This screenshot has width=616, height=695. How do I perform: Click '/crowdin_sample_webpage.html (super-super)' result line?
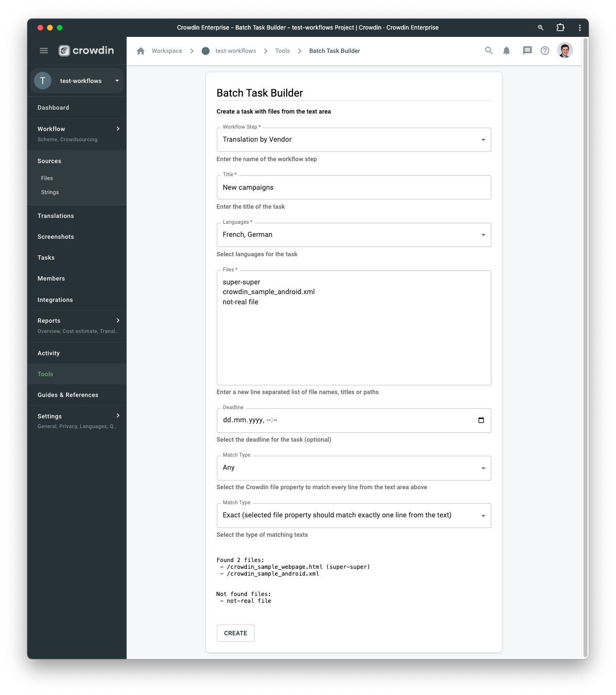(298, 567)
